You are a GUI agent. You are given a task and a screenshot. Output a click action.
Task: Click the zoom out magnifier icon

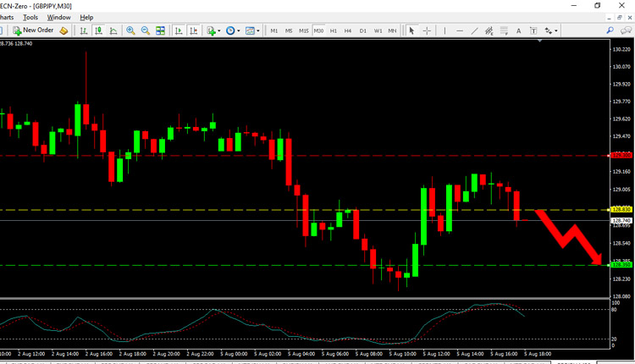(x=146, y=30)
